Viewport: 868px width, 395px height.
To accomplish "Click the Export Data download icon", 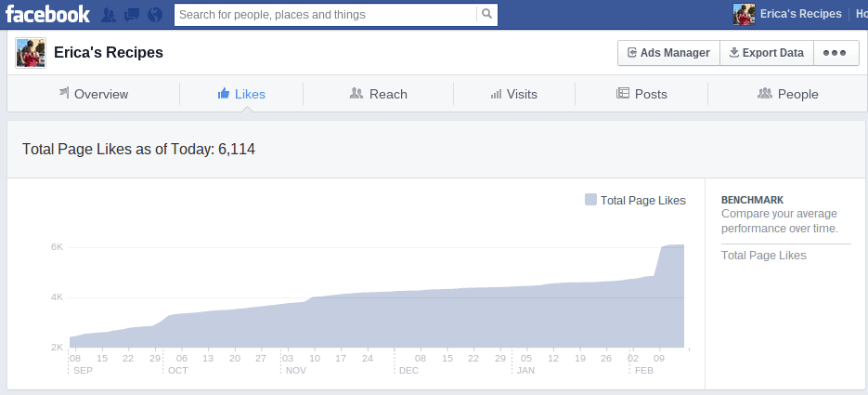I will pyautogui.click(x=734, y=52).
